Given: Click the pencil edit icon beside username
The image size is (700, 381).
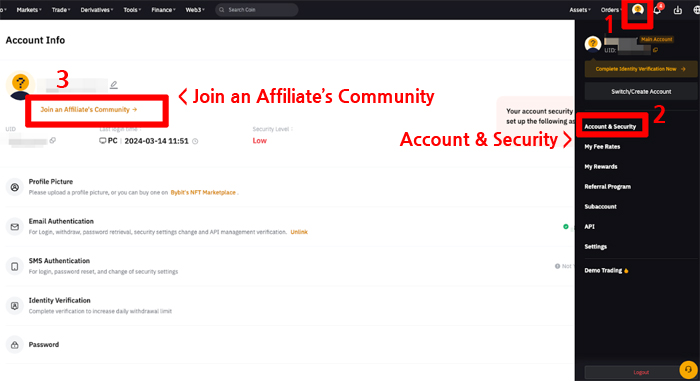Looking at the screenshot, I should click(114, 84).
